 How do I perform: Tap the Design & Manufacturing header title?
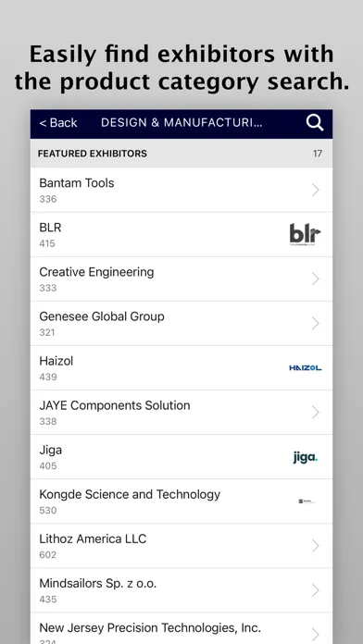pyautogui.click(x=181, y=123)
